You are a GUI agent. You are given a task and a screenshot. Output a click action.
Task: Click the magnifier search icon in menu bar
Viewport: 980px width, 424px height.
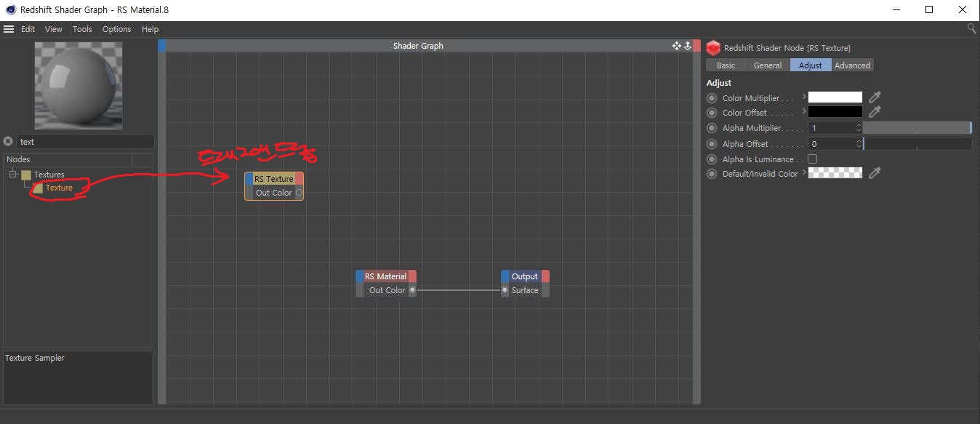pos(972,28)
